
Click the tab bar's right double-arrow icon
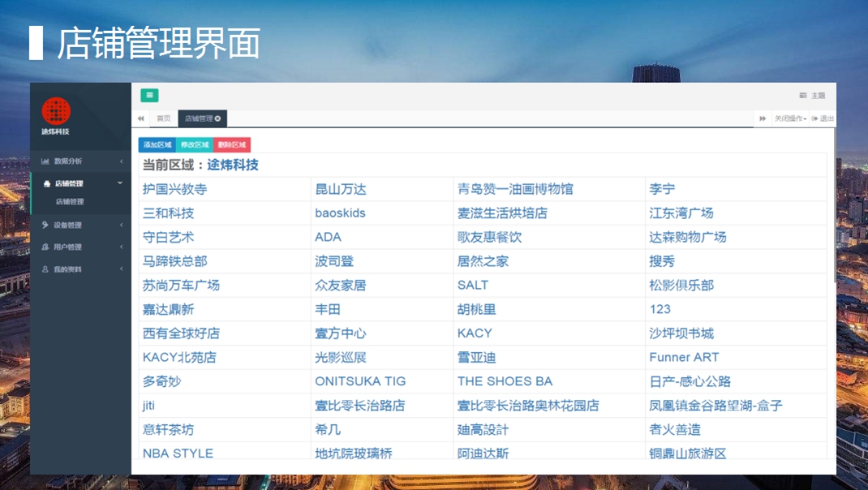pos(763,118)
